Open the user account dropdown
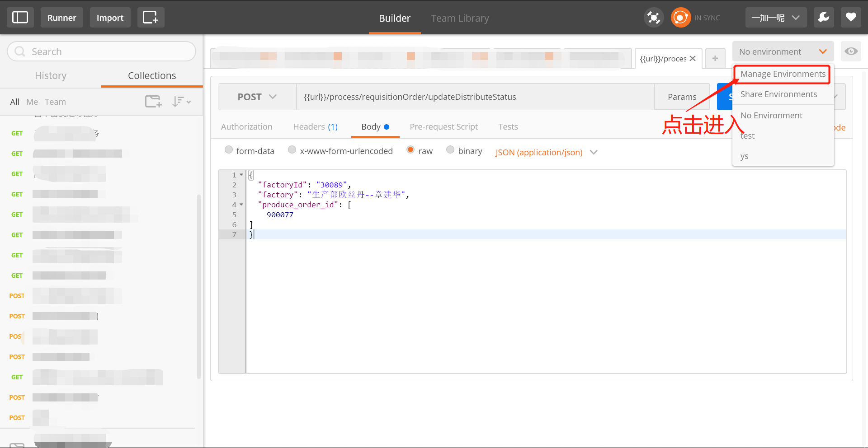868x448 pixels. [x=776, y=18]
